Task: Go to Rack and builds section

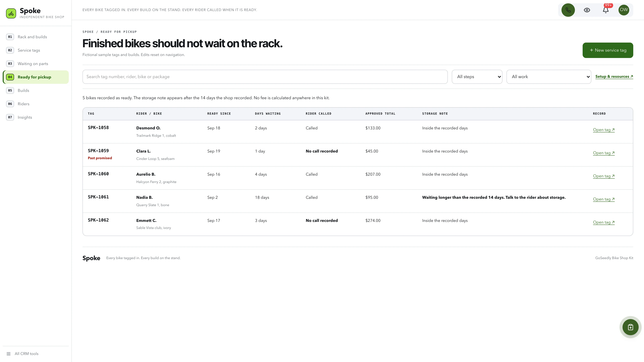Action: click(36, 37)
